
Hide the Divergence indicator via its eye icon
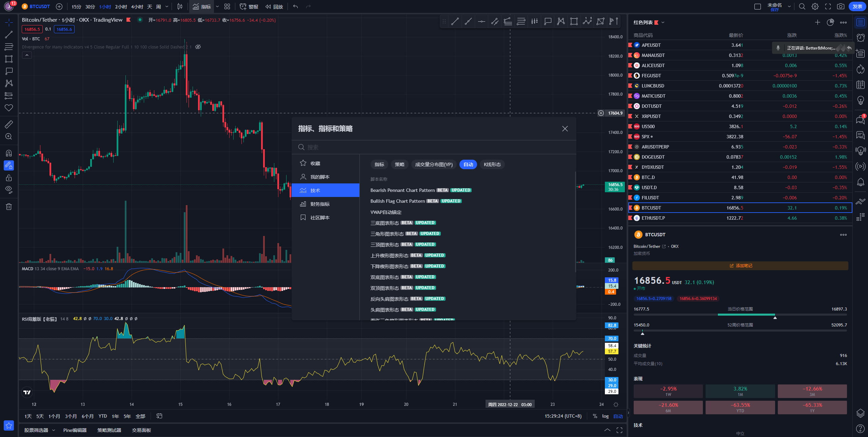click(x=198, y=47)
